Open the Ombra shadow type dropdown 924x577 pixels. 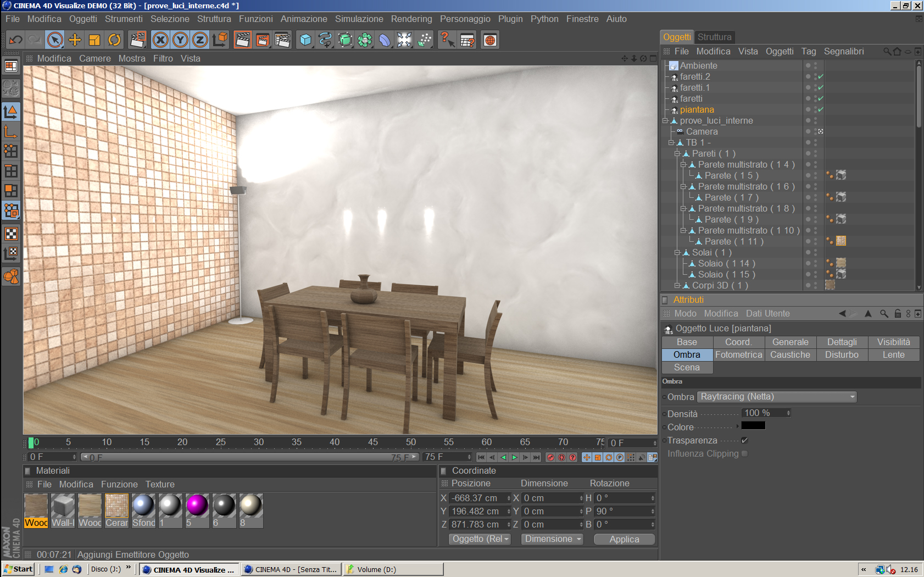[777, 397]
